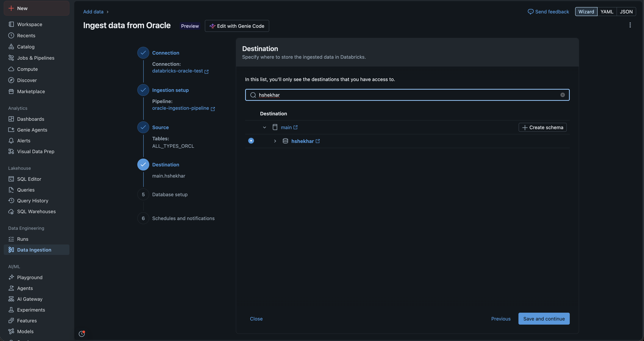Go to Jobs & Pipelines icon
The height and width of the screenshot is (341, 644).
tap(11, 58)
